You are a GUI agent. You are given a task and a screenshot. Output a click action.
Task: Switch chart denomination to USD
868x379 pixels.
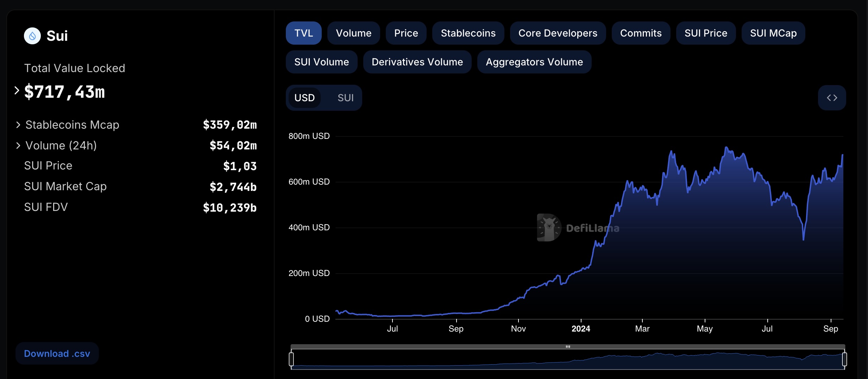tap(304, 98)
